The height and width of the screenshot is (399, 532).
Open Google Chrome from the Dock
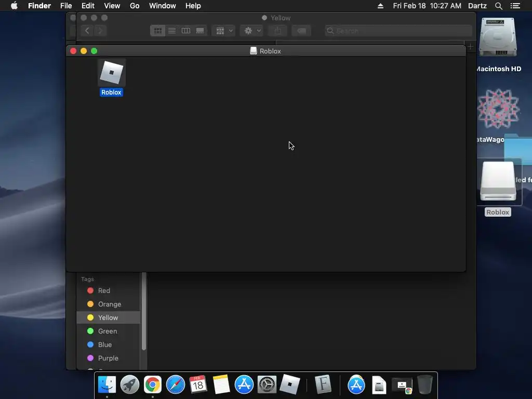click(153, 384)
